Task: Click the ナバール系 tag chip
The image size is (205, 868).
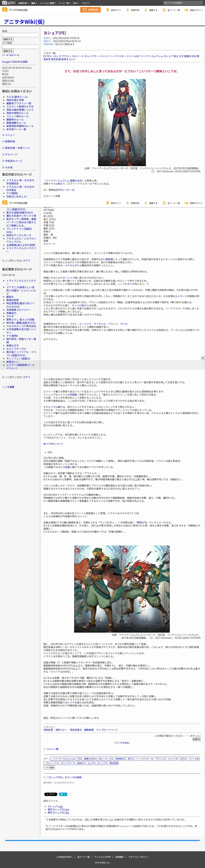Action: tap(193, 758)
